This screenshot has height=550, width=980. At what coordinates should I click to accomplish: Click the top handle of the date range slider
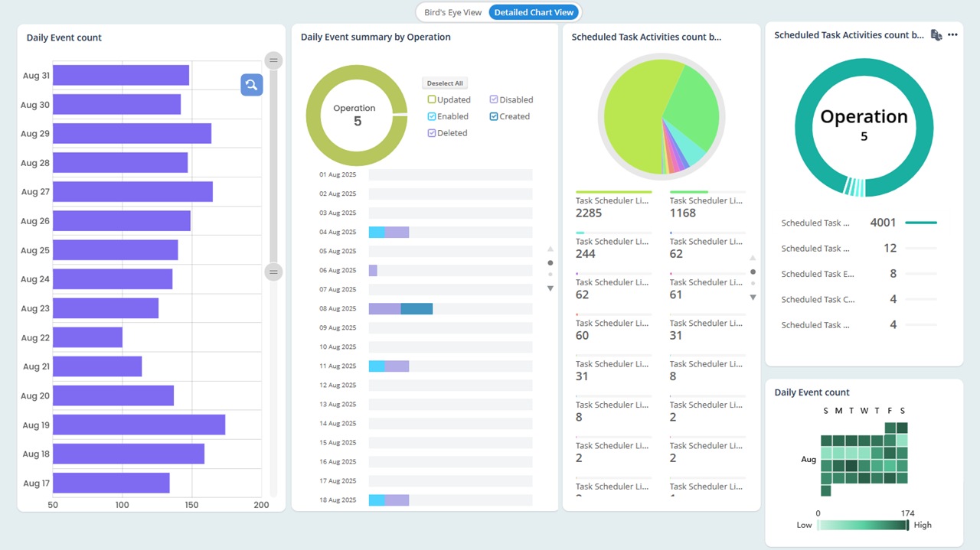point(273,60)
